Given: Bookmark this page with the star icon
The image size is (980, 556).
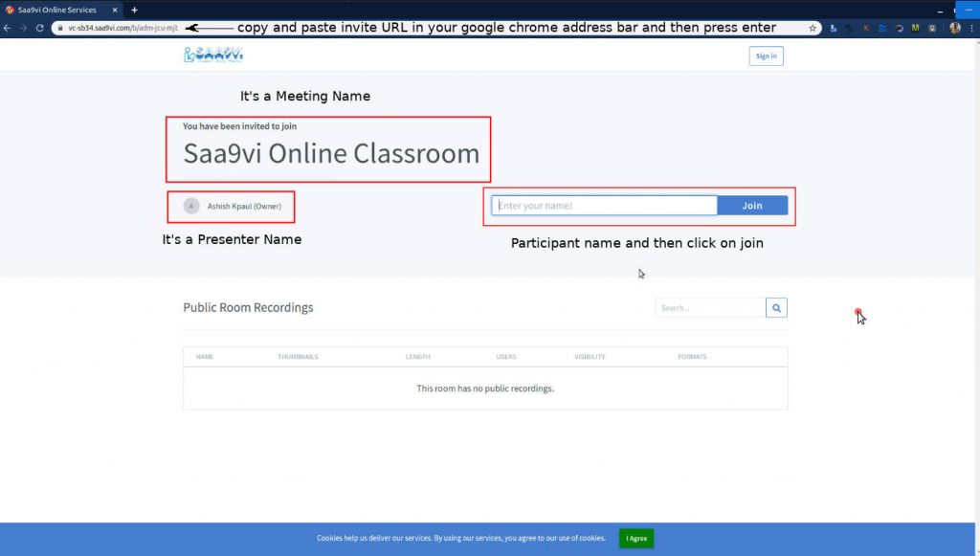Looking at the screenshot, I should click(x=813, y=29).
